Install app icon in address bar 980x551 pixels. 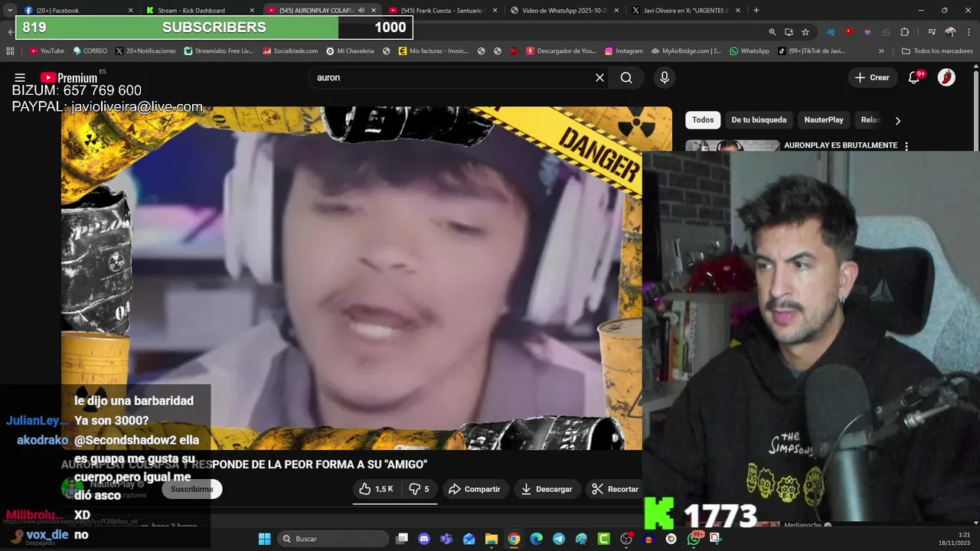coord(789,32)
